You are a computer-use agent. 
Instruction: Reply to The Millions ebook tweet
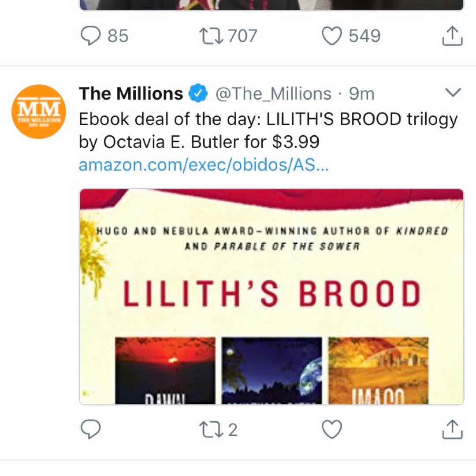pyautogui.click(x=91, y=429)
